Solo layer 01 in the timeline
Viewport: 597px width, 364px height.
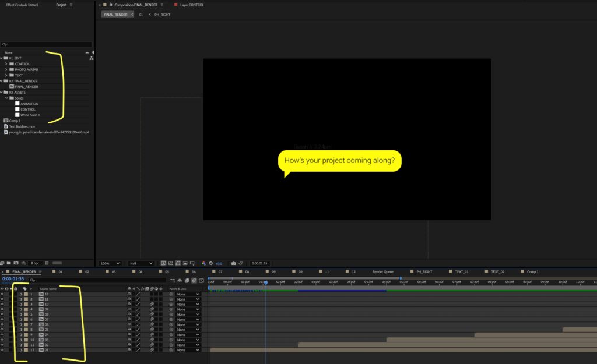click(x=10, y=350)
